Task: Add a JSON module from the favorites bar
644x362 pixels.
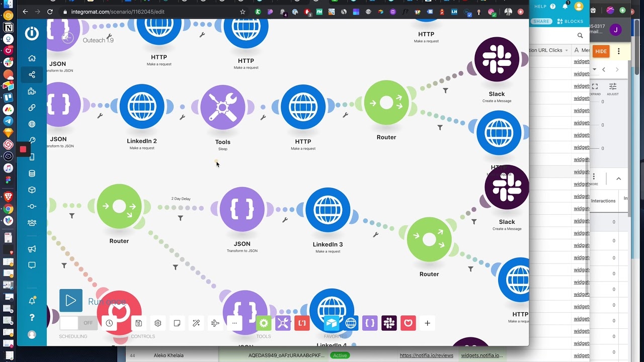Action: 370,323
